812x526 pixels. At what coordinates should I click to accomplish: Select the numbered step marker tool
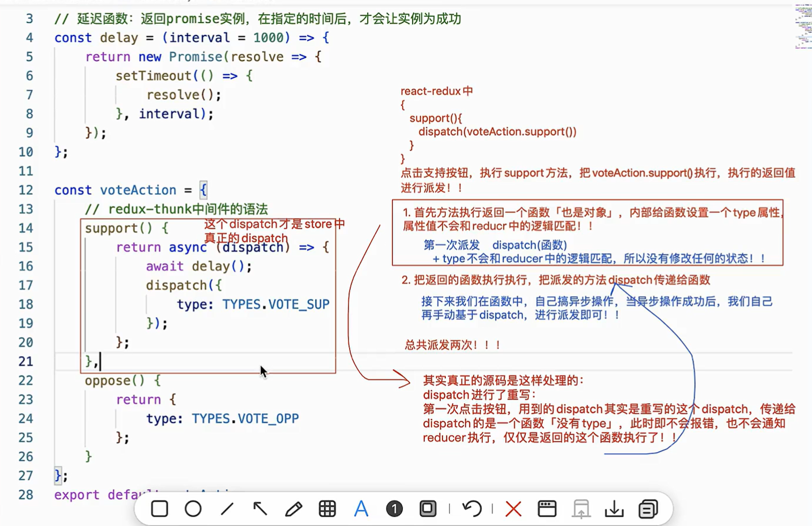point(394,509)
